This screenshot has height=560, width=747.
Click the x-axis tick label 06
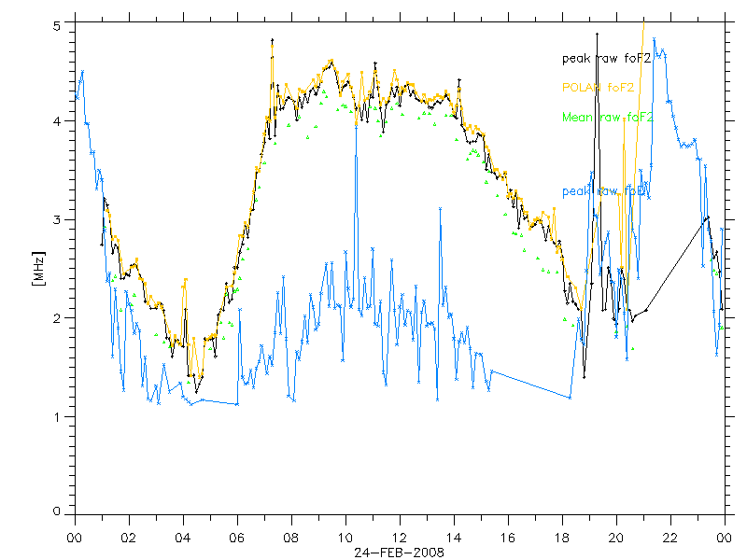pyautogui.click(x=237, y=538)
